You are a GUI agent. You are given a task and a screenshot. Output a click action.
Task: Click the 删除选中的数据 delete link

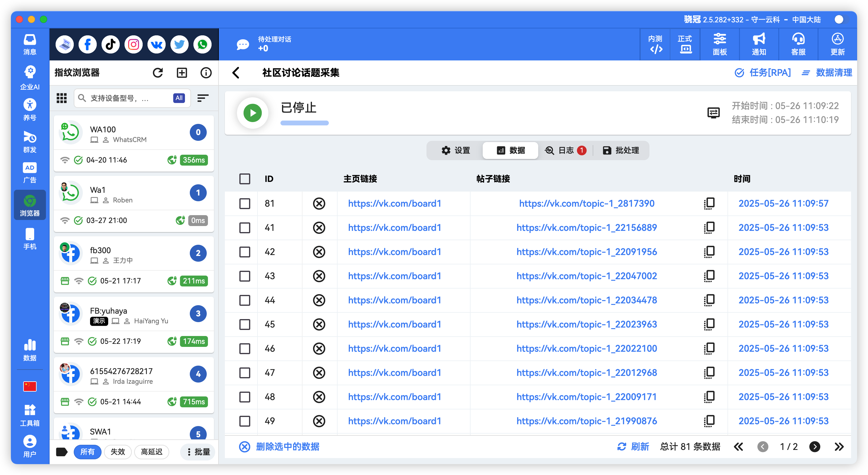(x=287, y=446)
